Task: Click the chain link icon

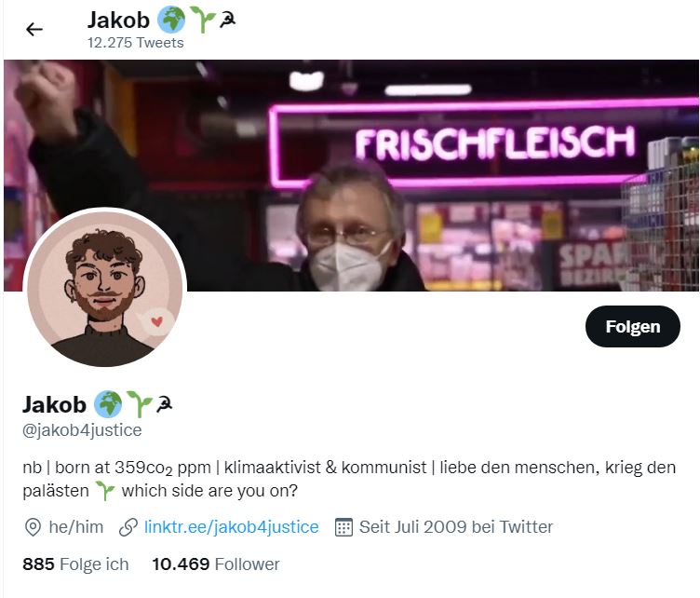Action: pos(128,527)
